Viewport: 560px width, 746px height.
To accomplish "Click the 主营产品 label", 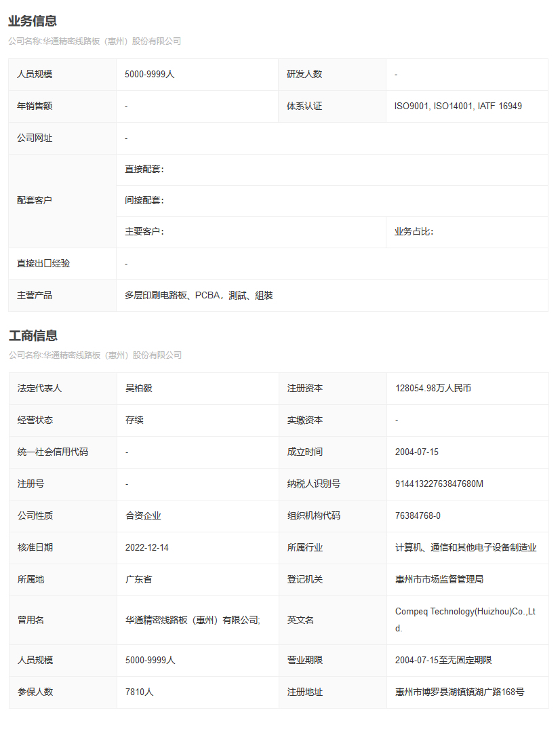I will pyautogui.click(x=35, y=296).
